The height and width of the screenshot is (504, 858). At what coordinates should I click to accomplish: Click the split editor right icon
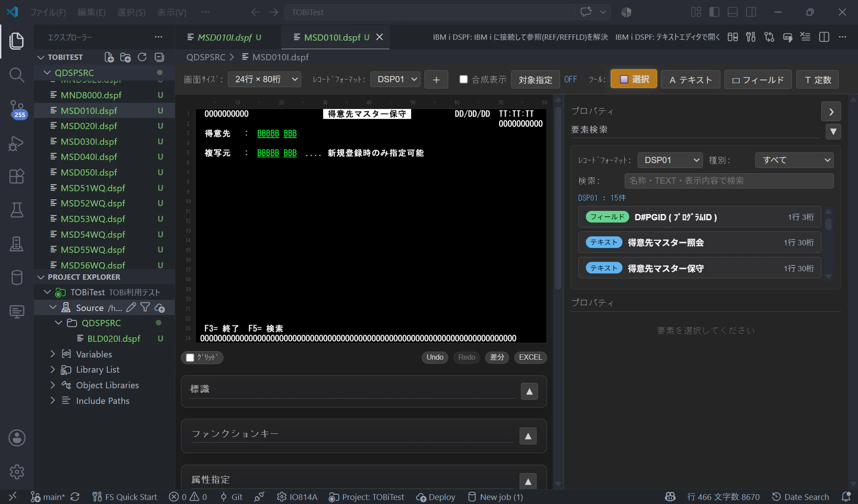824,37
